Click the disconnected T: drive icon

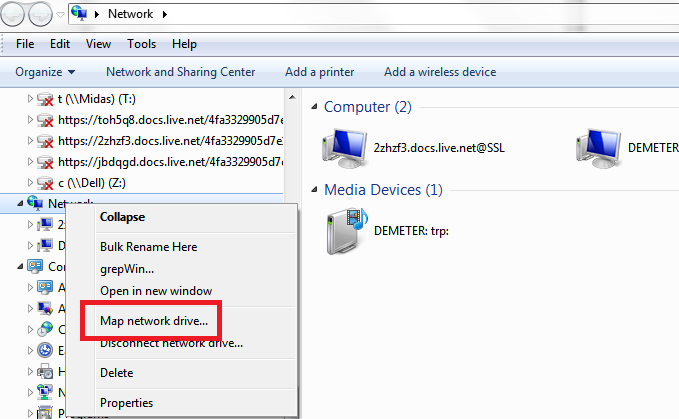coord(45,100)
